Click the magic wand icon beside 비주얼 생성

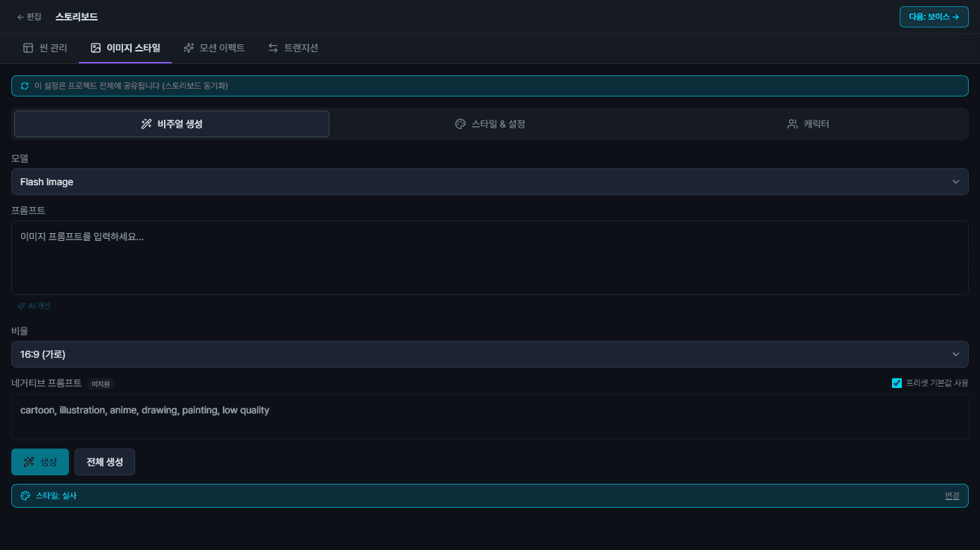point(146,124)
